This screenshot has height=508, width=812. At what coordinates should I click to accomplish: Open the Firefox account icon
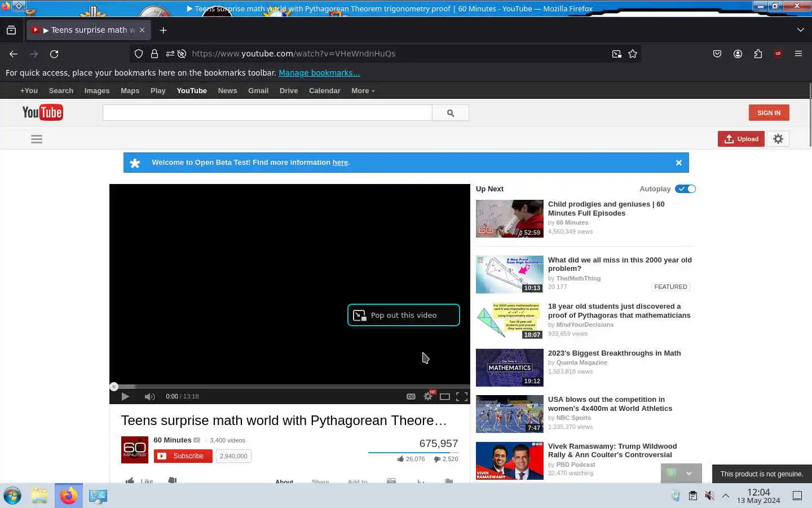tap(738, 54)
